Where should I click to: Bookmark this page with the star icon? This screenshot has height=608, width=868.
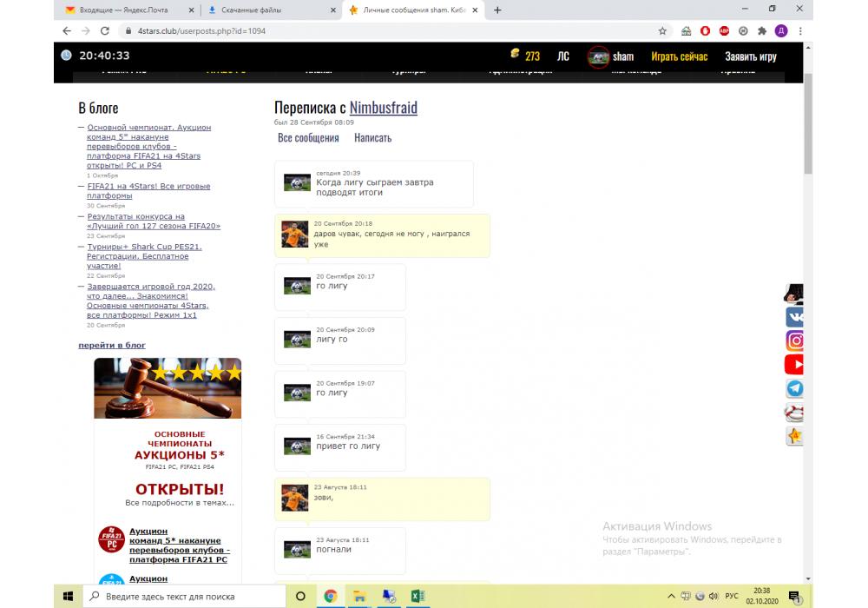(x=662, y=30)
